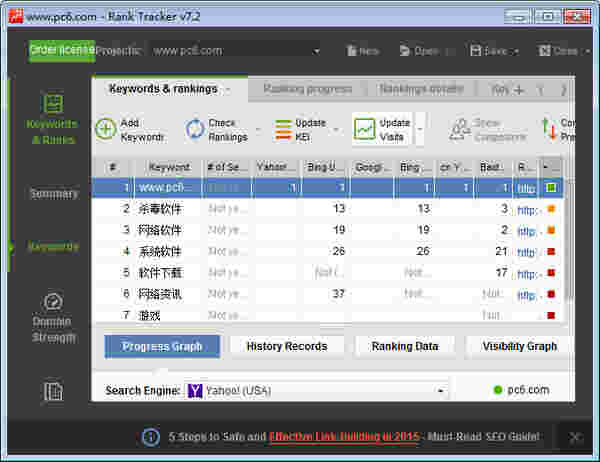Expand the Save dropdown arrow
The width and height of the screenshot is (600, 462).
(x=516, y=51)
